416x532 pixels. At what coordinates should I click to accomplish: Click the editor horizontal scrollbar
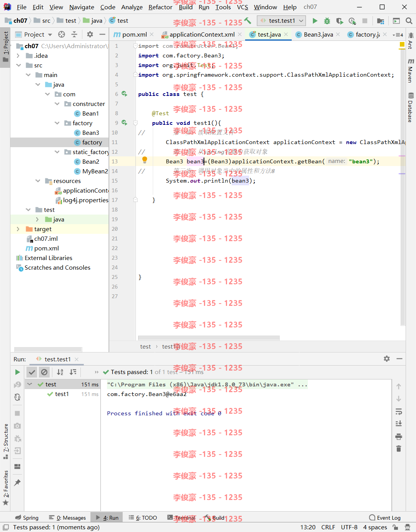point(209,338)
